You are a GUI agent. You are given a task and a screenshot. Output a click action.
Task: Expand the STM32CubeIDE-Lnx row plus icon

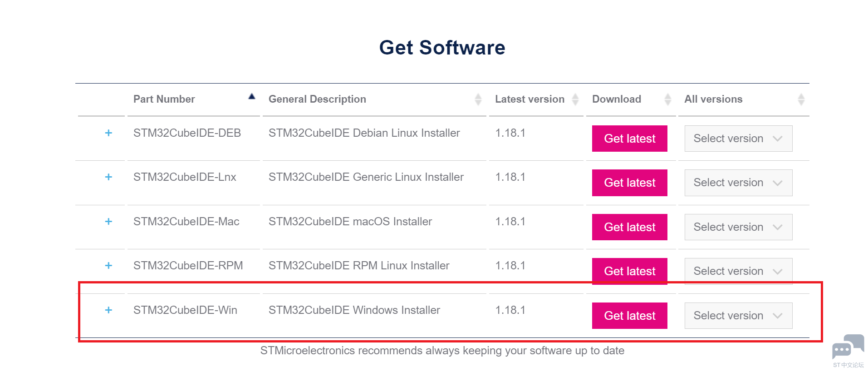tap(108, 177)
